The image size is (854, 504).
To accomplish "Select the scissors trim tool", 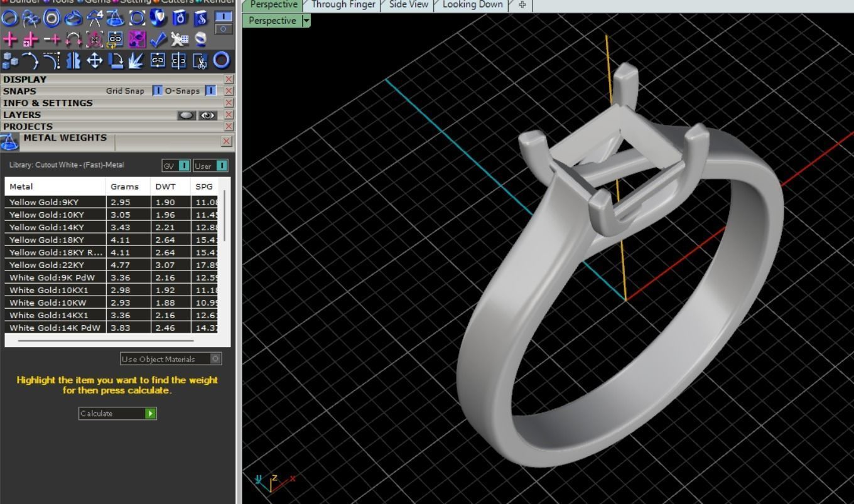I will coord(201,60).
